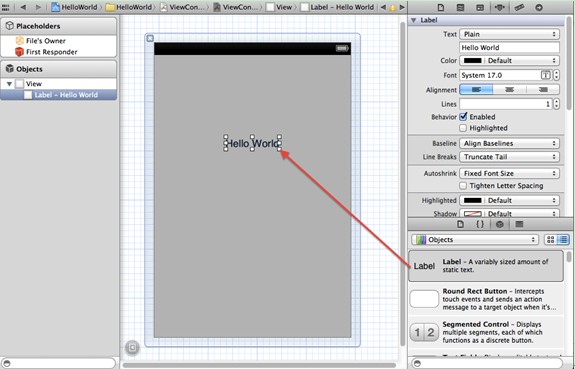The height and width of the screenshot is (369, 575).
Task: Open the Objects library dropdown
Action: (475, 240)
